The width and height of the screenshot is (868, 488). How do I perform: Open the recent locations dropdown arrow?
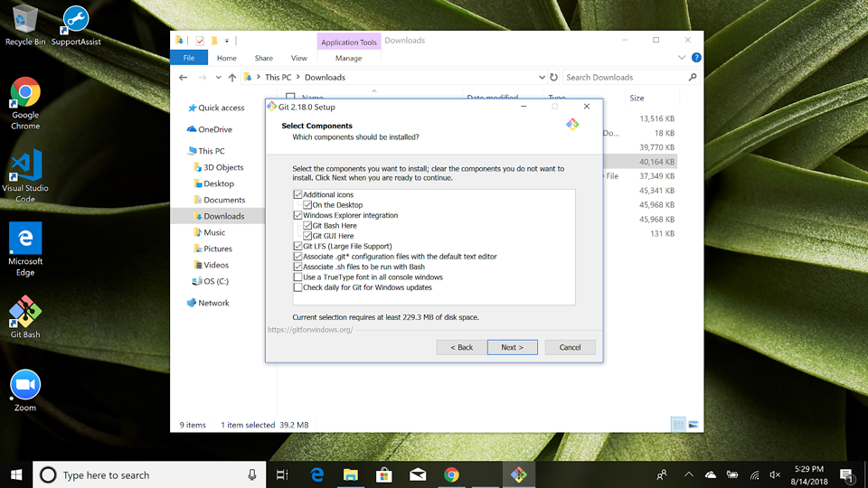click(x=219, y=78)
